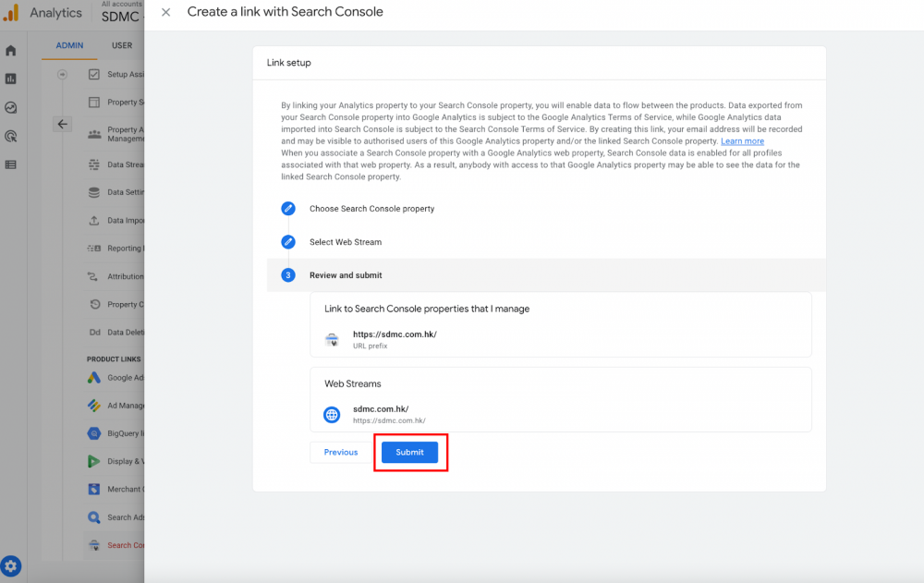Viewport: 924px width, 583px height.
Task: Submit the Search Console link
Action: click(409, 452)
